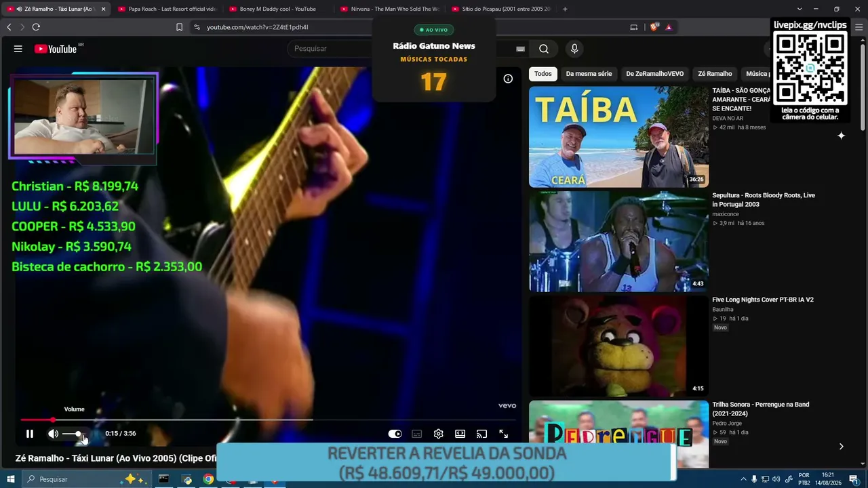
Task: Open the Sepultura Roots Bloody Roots title
Action: (x=764, y=200)
